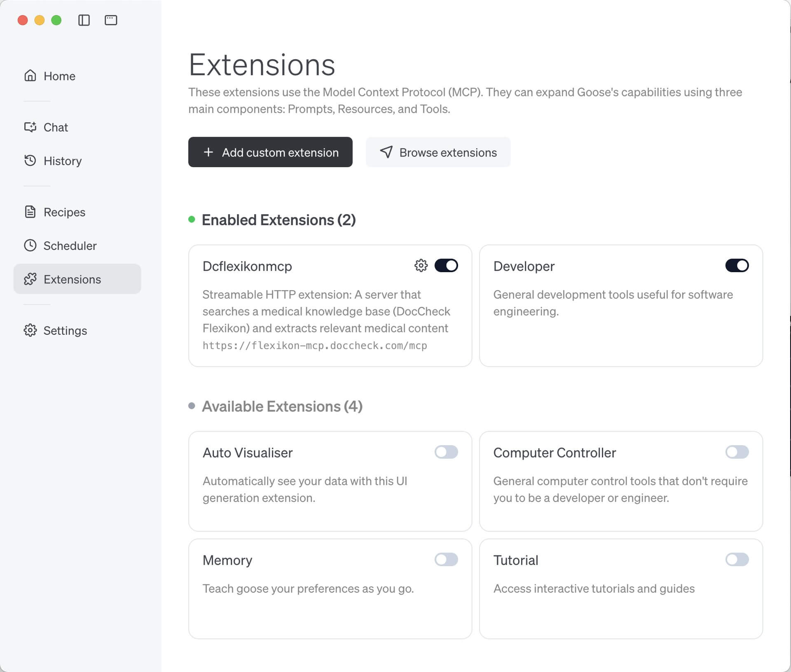The width and height of the screenshot is (791, 672).
Task: Enable the Auto Visualiser extension
Action: coord(447,452)
